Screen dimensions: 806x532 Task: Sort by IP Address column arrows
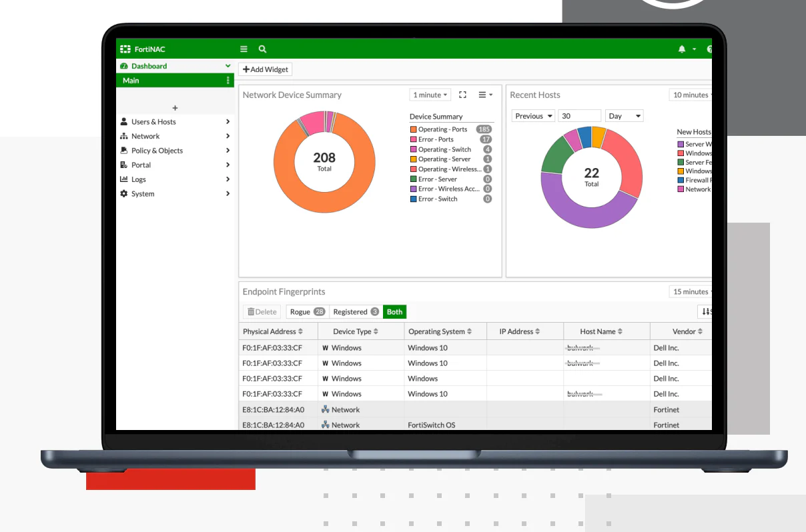point(538,331)
